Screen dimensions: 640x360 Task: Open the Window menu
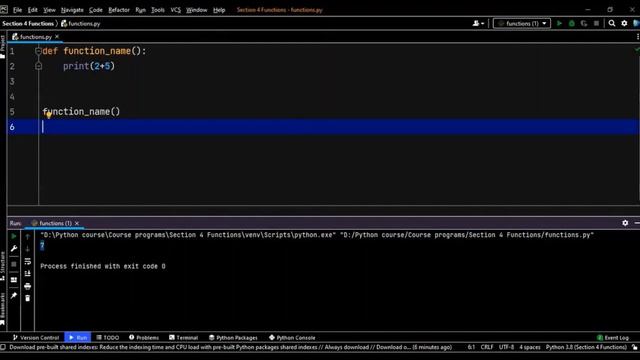(196, 10)
